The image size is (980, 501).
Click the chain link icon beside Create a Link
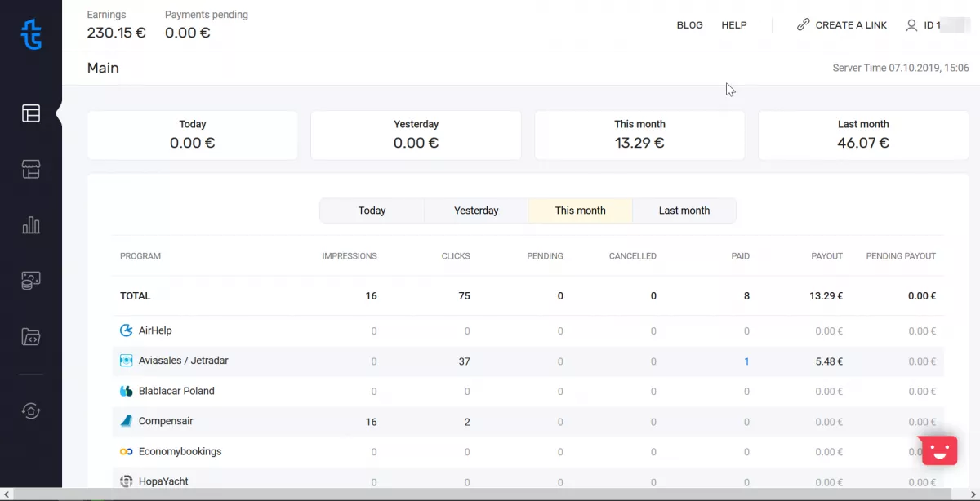tap(804, 25)
